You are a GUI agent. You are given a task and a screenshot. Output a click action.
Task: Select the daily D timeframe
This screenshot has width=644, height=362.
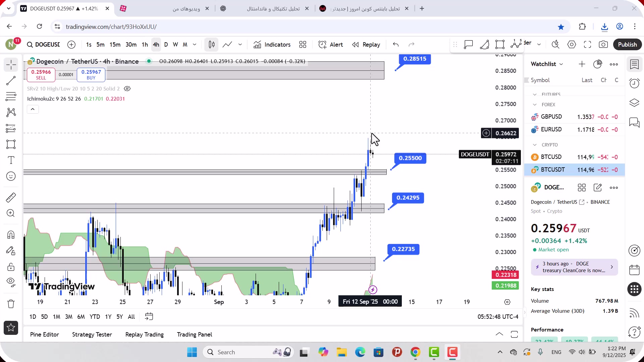[x=166, y=45]
